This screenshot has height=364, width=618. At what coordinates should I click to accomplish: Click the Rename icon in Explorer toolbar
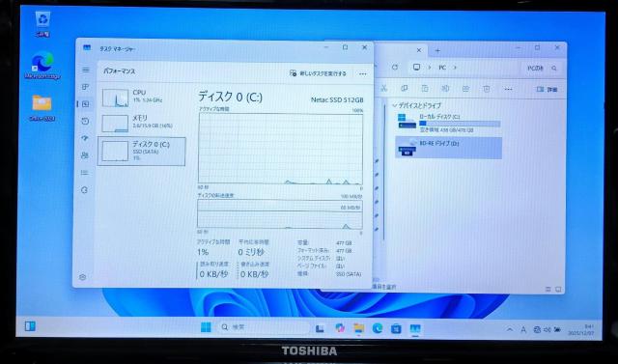[445, 89]
